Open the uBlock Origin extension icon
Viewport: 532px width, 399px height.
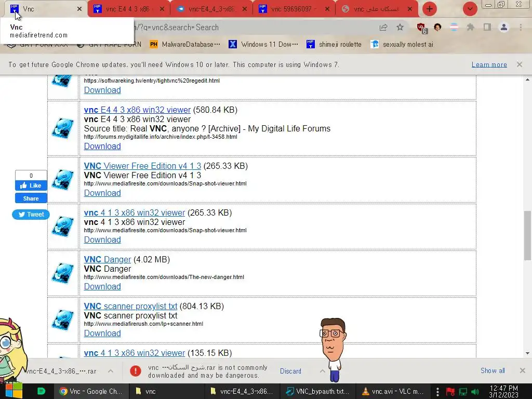(421, 28)
